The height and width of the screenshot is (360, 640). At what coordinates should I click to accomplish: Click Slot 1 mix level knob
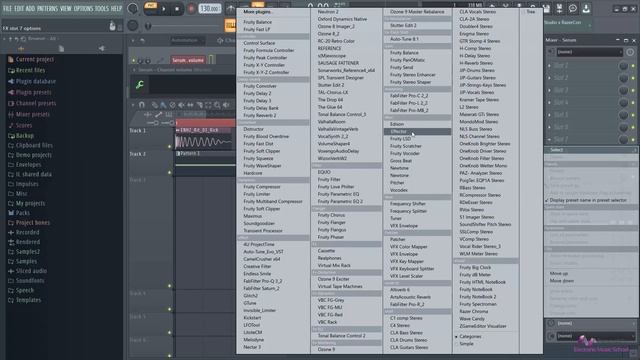[x=623, y=66]
